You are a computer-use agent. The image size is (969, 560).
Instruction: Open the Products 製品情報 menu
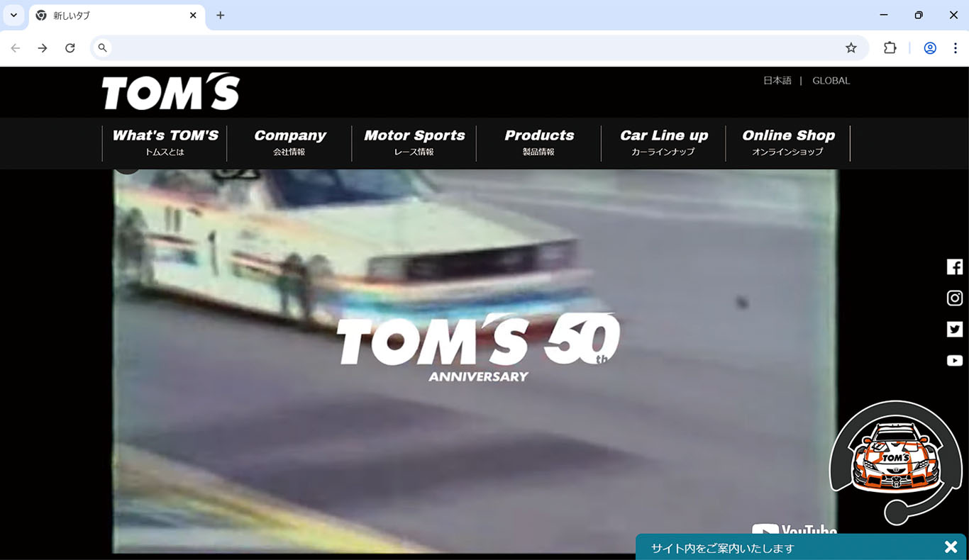tap(539, 143)
